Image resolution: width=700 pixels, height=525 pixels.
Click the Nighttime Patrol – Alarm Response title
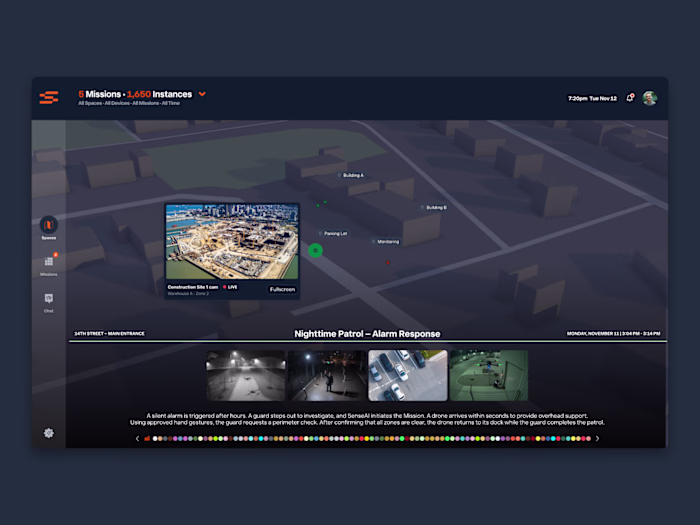point(367,334)
